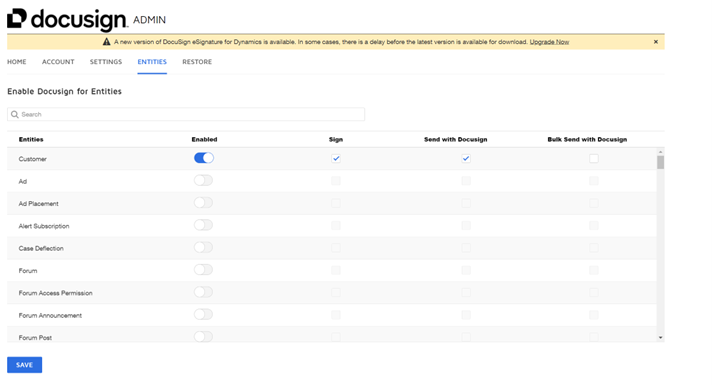Screen dimensions: 712x385
Task: Click the Enabled column header
Action: 204,139
